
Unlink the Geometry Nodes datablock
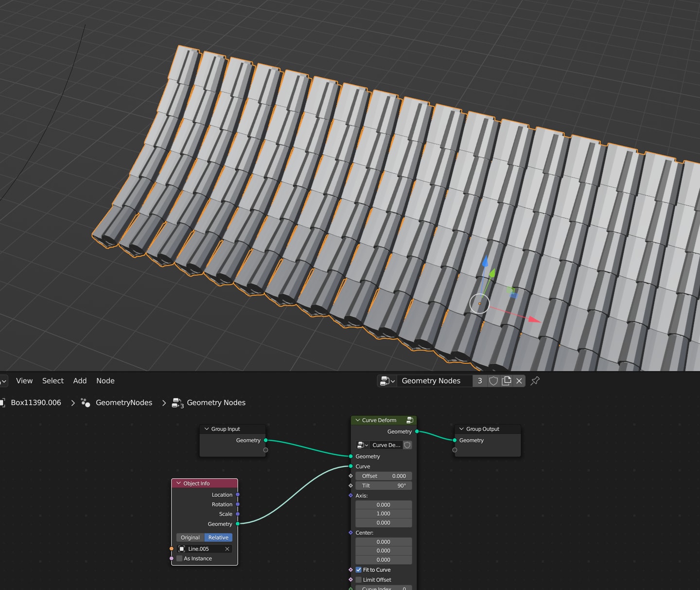(519, 381)
